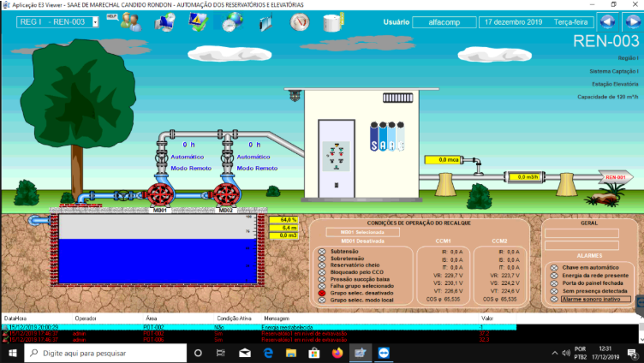This screenshot has height=363, width=644.
Task: Click the Condição Ativa column header
Action: (x=233, y=317)
